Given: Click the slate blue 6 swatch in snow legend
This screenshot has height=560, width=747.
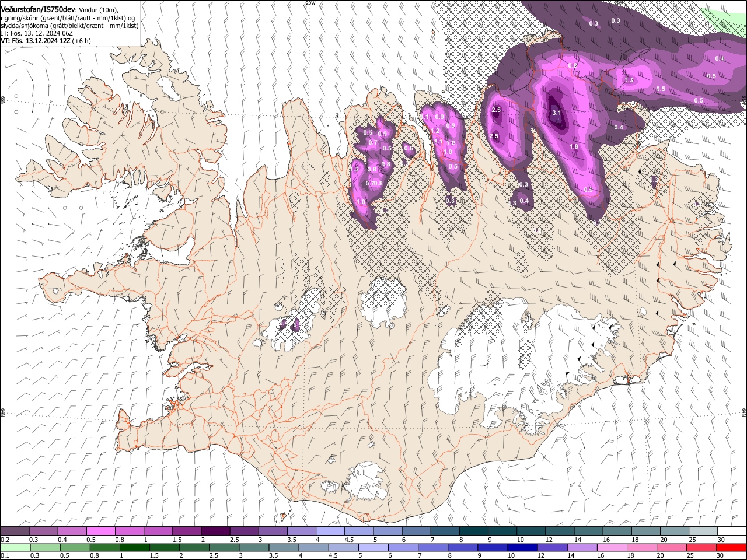Looking at the screenshot, I should click(416, 531).
